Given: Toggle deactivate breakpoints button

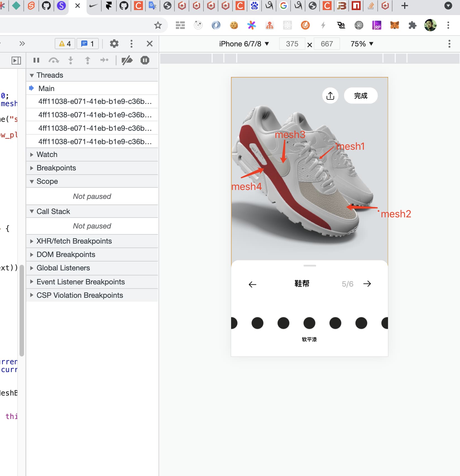Looking at the screenshot, I should (x=127, y=60).
